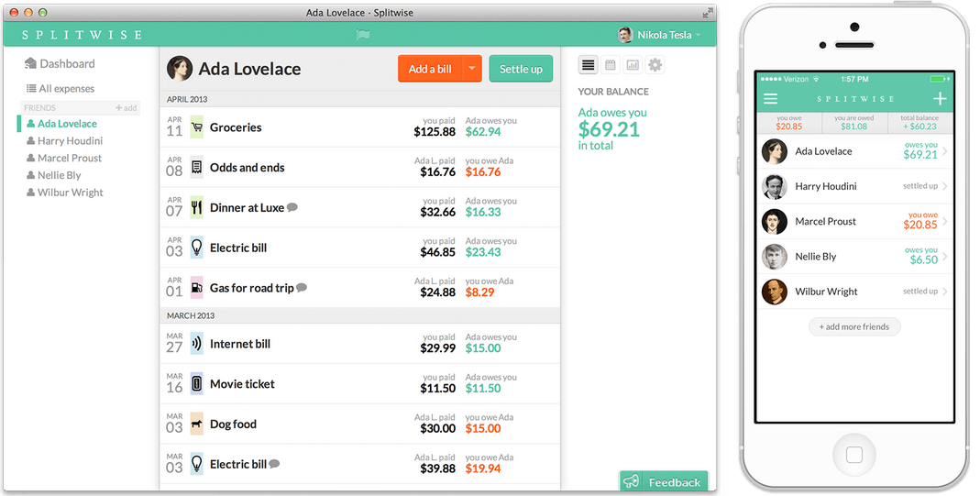980x496 pixels.
Task: Open the Dinner at Luxe expense
Action: pyautogui.click(x=360, y=207)
